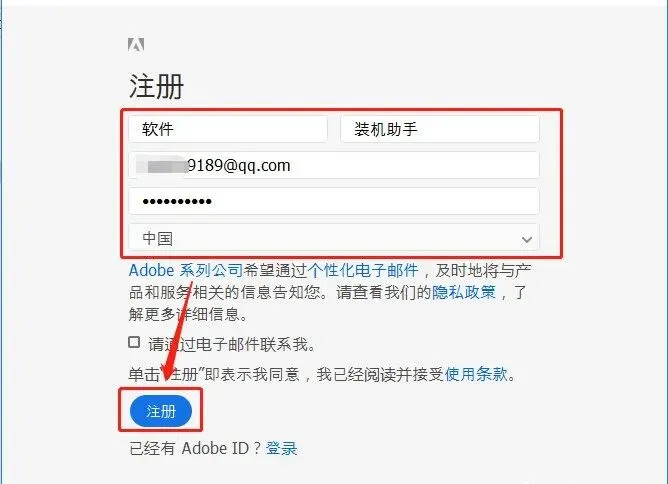Click the large 注册 page heading
This screenshot has height=484, width=668.
[156, 86]
